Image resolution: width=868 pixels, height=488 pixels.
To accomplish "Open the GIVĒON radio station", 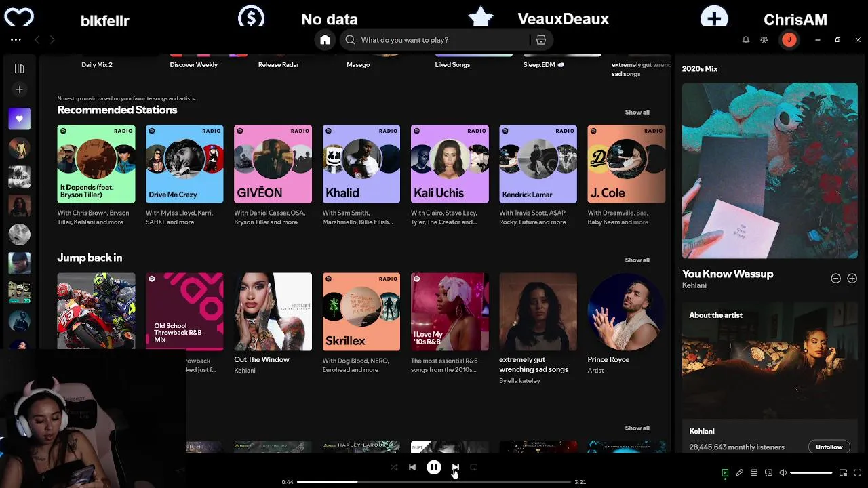I will (x=273, y=164).
